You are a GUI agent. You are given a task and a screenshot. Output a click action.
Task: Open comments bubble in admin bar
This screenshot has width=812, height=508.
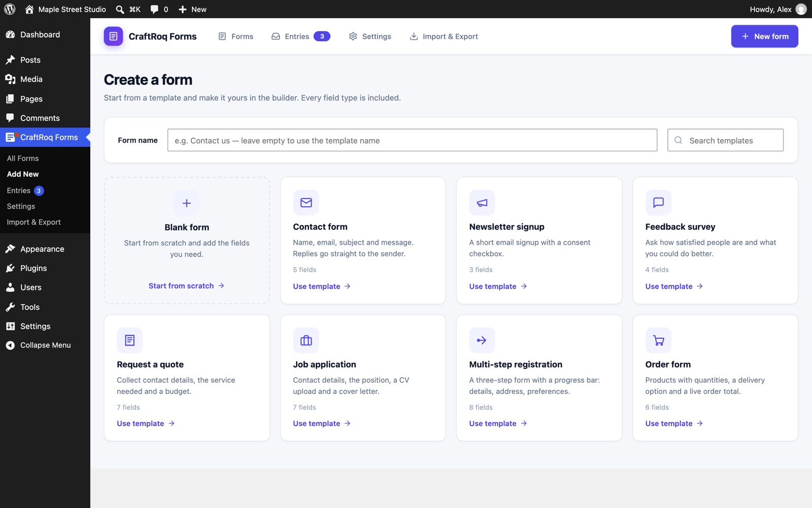click(154, 9)
